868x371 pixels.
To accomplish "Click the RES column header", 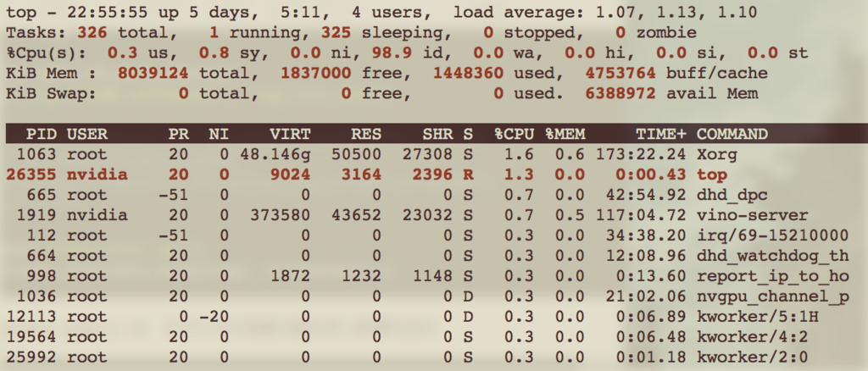I will tap(366, 134).
